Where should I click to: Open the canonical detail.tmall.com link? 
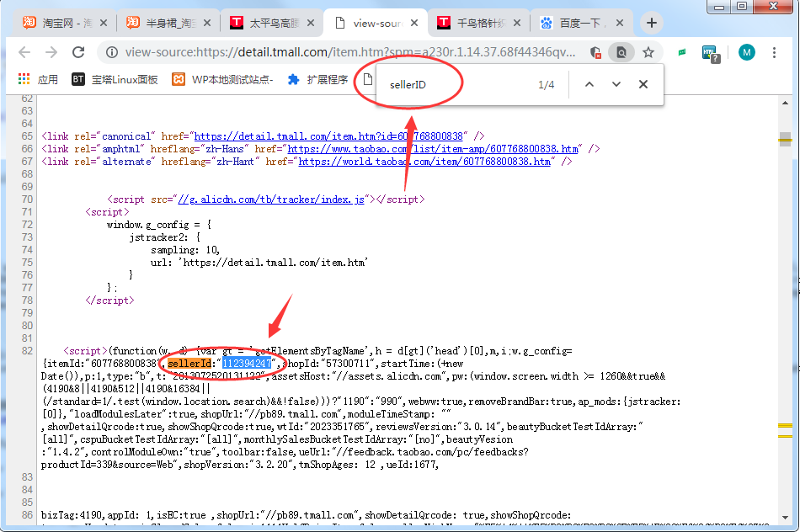(x=328, y=136)
